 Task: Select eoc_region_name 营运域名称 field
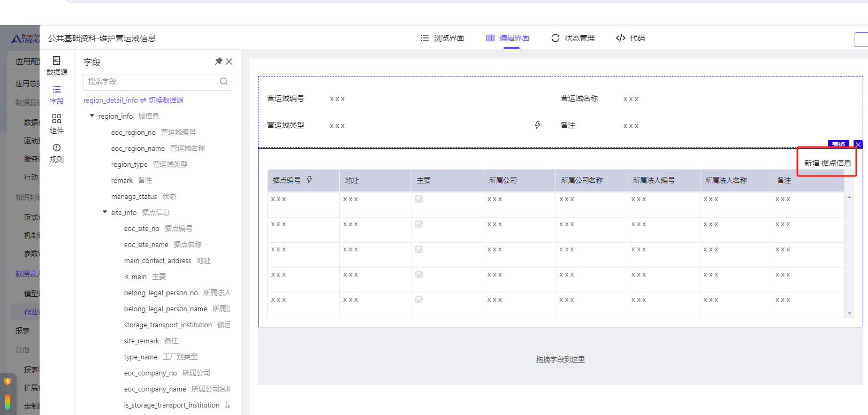click(x=158, y=148)
